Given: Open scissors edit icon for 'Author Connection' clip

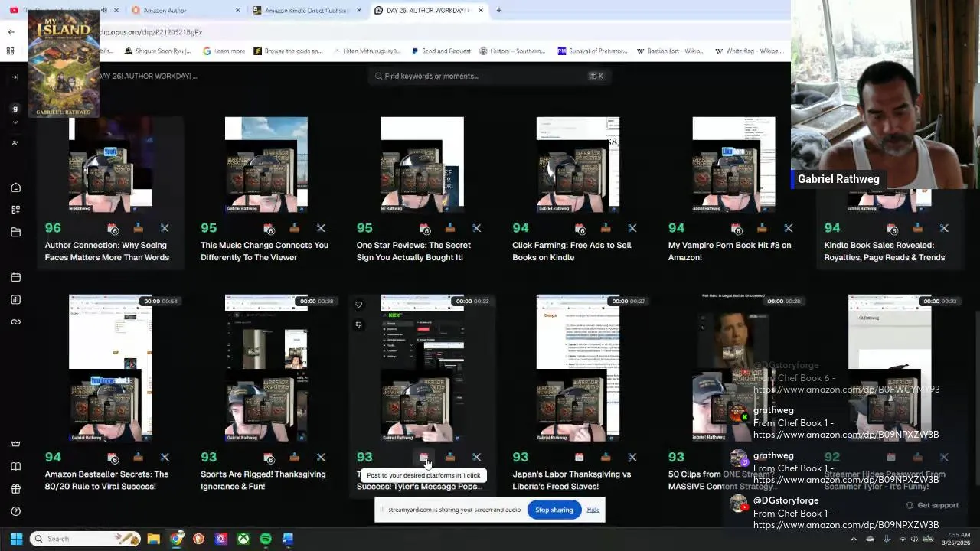Looking at the screenshot, I should click(165, 228).
